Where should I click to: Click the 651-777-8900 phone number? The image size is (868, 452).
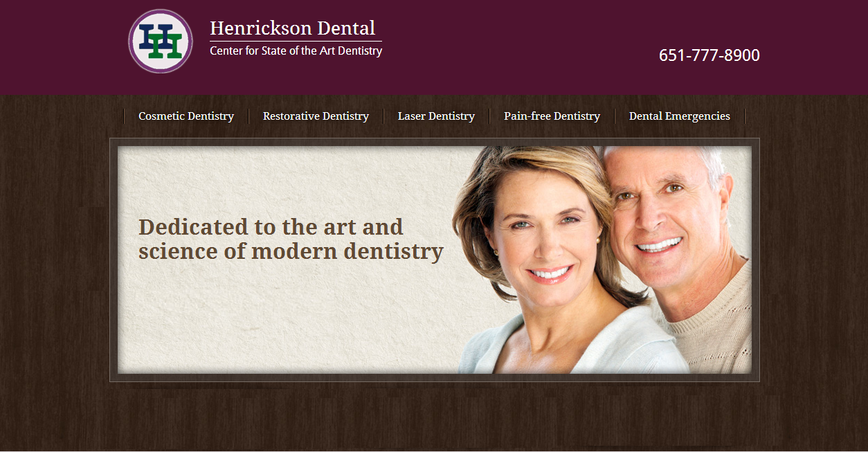[709, 55]
